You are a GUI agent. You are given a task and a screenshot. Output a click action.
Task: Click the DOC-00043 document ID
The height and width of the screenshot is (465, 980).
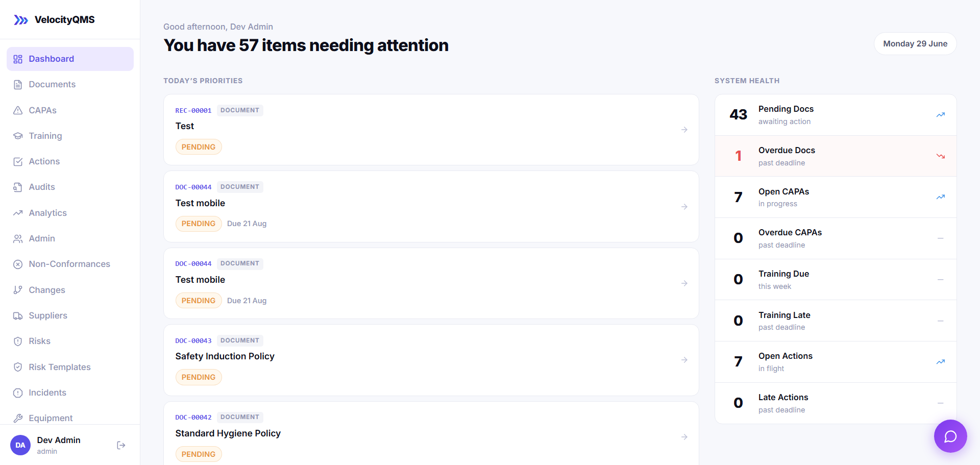193,340
